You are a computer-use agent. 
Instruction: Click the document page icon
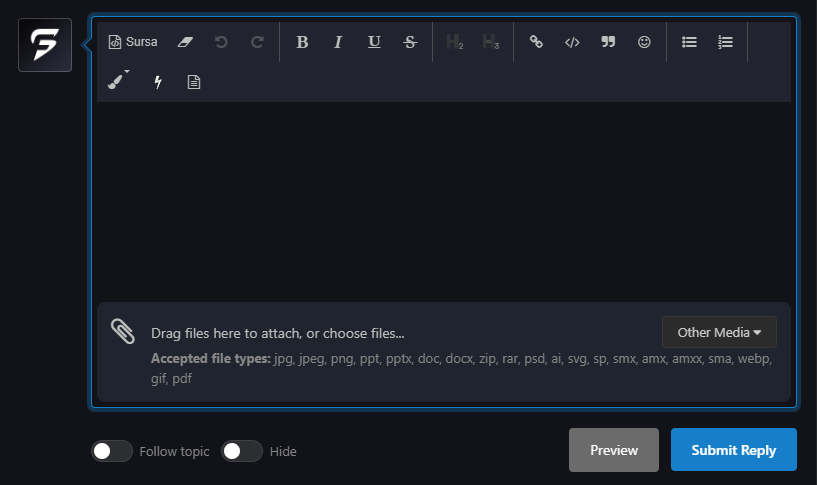click(x=194, y=82)
